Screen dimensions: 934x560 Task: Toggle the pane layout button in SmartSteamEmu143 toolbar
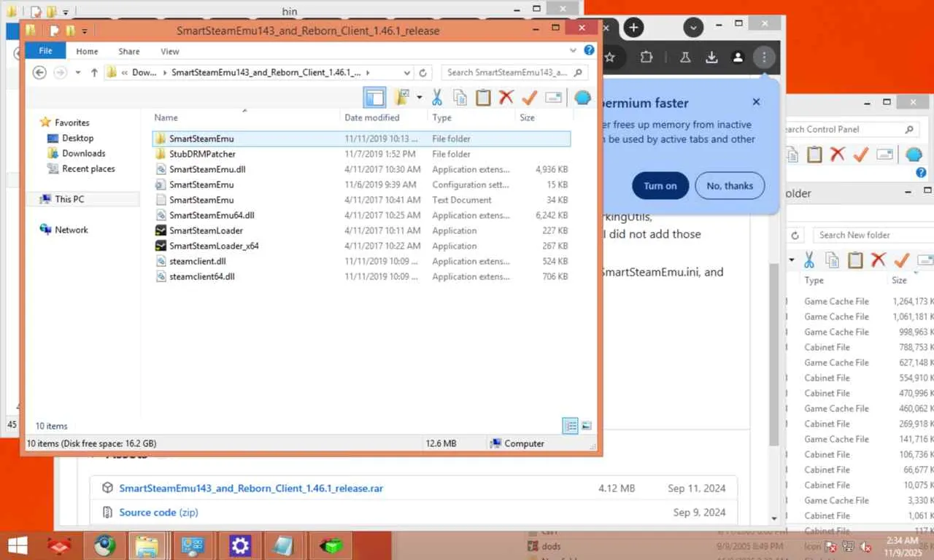point(375,98)
